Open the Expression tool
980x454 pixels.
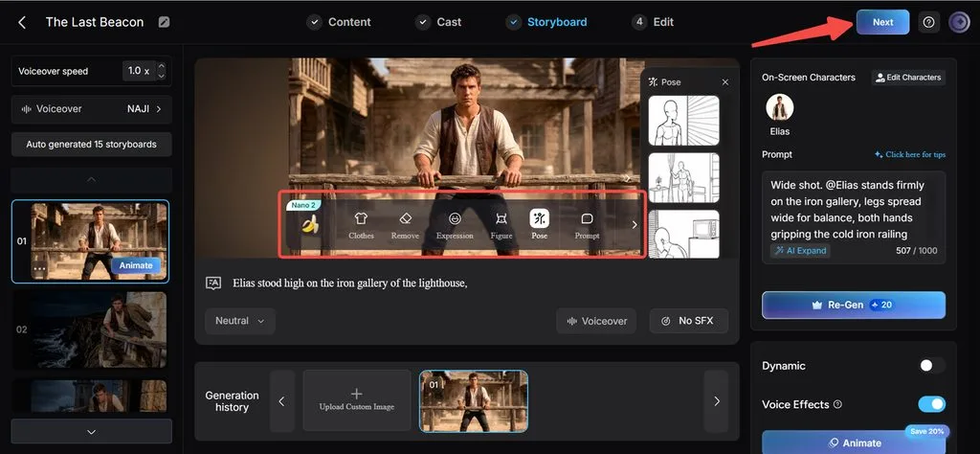point(455,225)
